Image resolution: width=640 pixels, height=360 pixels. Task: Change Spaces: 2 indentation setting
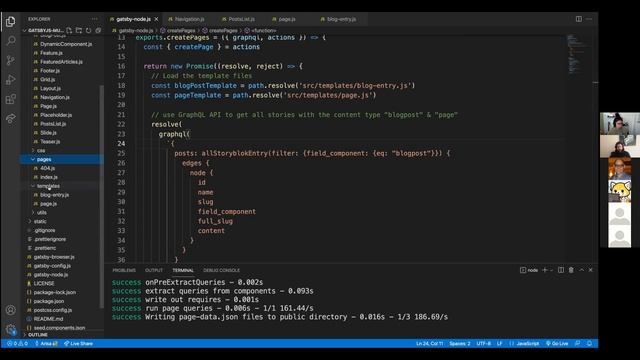click(460, 344)
